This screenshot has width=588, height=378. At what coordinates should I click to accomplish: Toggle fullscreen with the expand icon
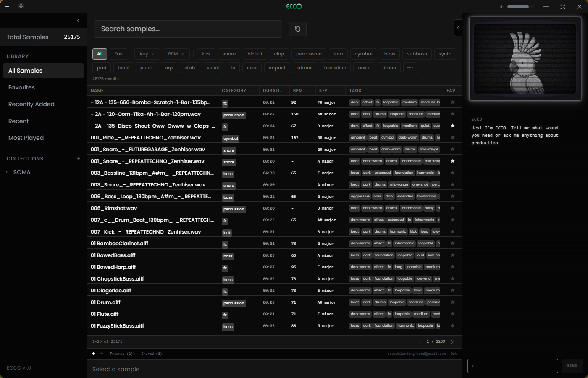563,7
